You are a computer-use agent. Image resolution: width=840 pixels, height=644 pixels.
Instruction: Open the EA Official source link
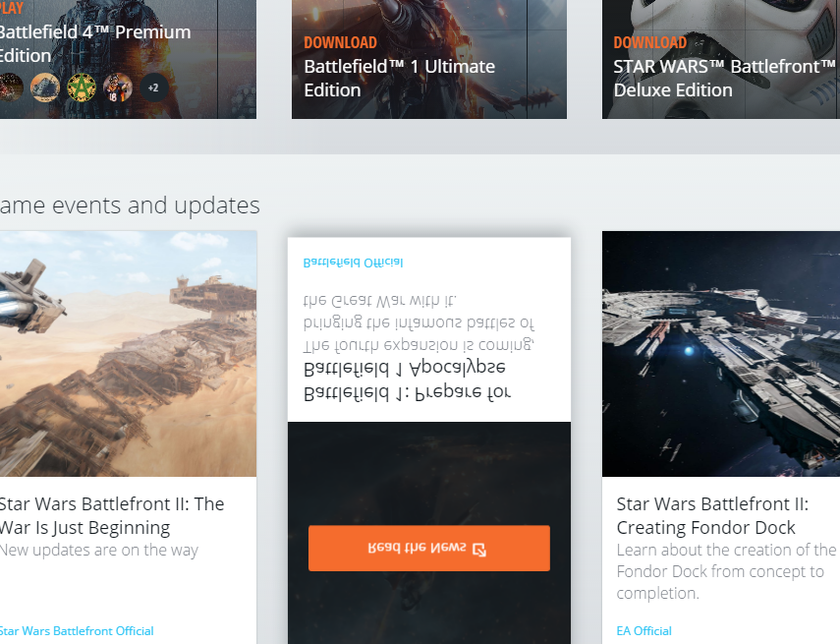644,631
